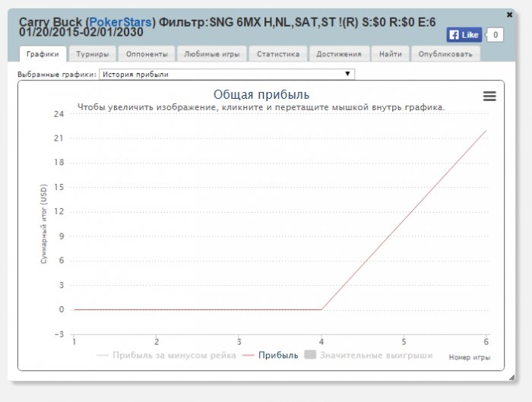
Task: Toggle Прибыль за минусом рейка legend series
Action: click(x=166, y=355)
